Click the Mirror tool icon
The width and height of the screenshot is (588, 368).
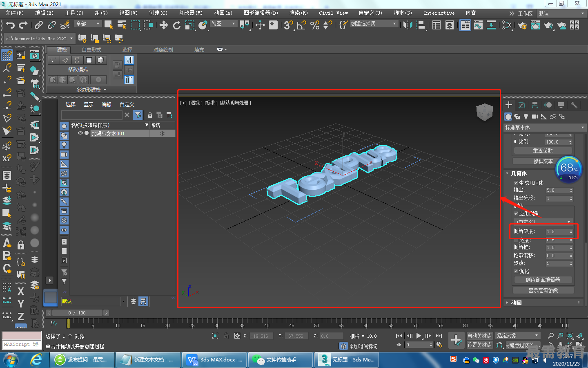(x=408, y=25)
